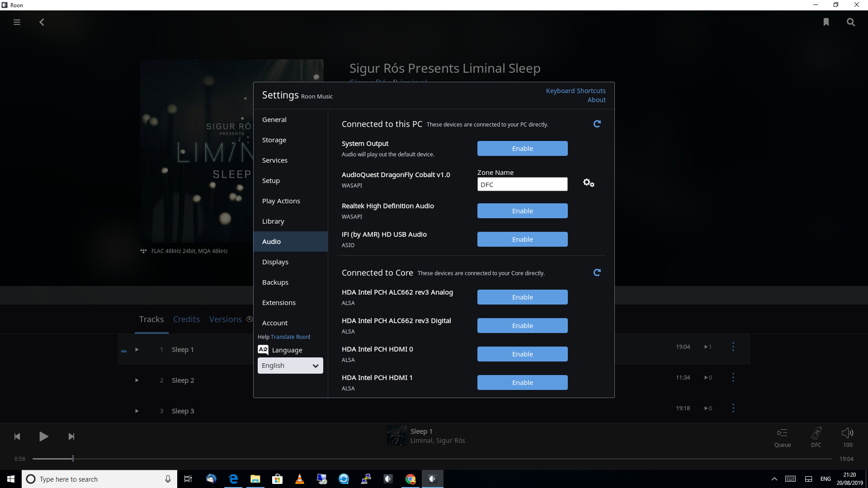Click the signal path icon beside FLAC info
The width and height of the screenshot is (868, 488).
click(x=144, y=251)
